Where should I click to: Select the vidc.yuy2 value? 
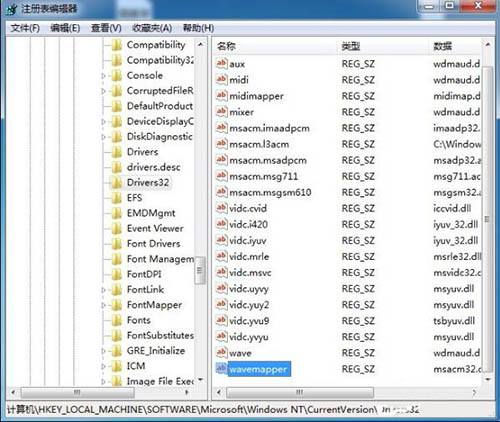tap(249, 305)
